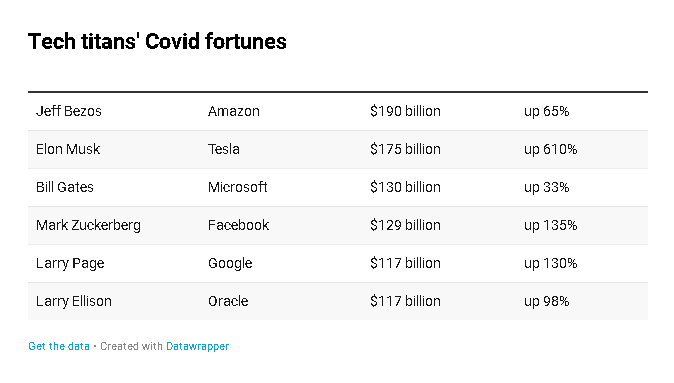Open the Get the data link
The image size is (674, 383).
point(59,346)
